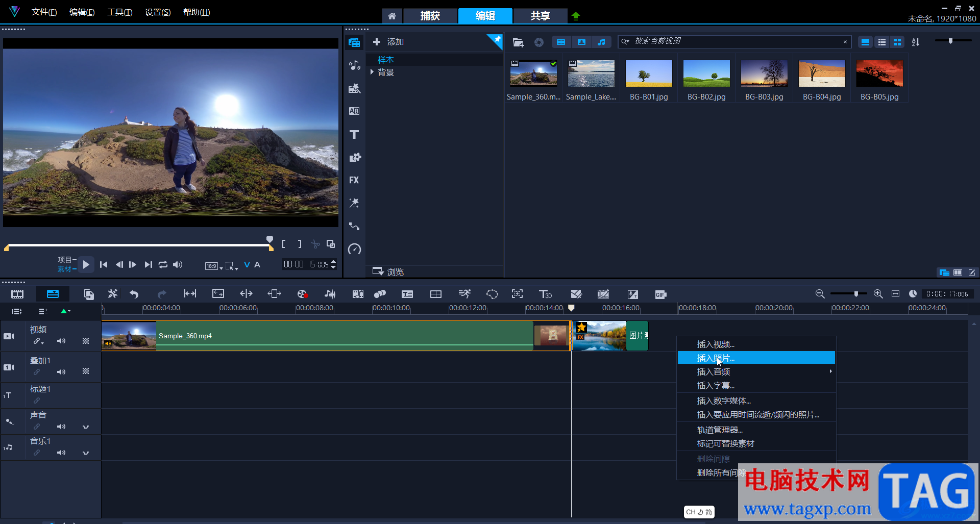Image resolution: width=980 pixels, height=524 pixels.
Task: Open the sound mixer
Action: click(330, 294)
